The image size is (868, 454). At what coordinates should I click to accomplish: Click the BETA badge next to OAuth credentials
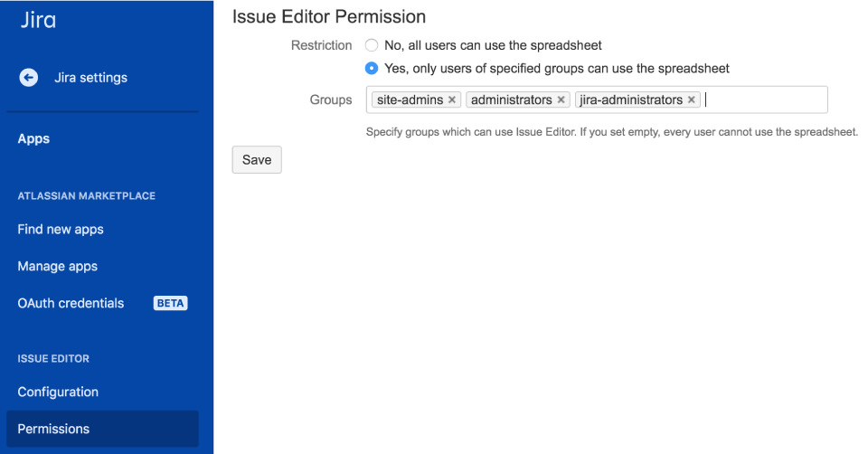point(171,303)
